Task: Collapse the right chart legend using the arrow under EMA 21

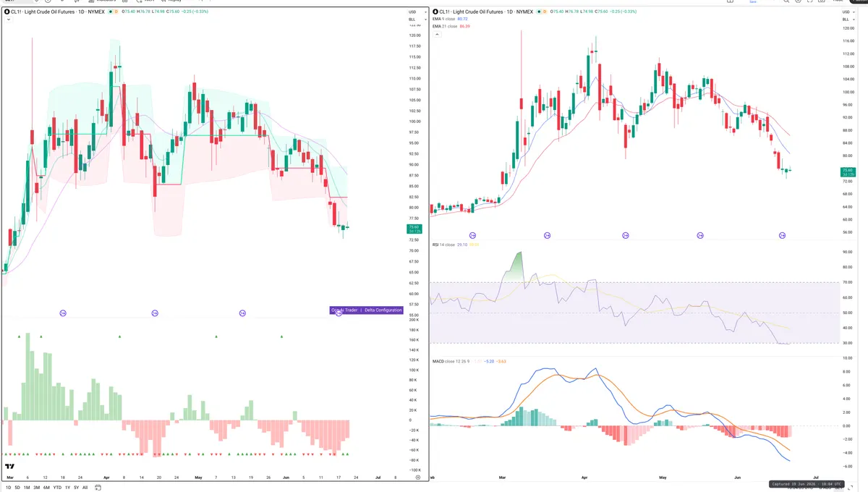Action: 436,34
